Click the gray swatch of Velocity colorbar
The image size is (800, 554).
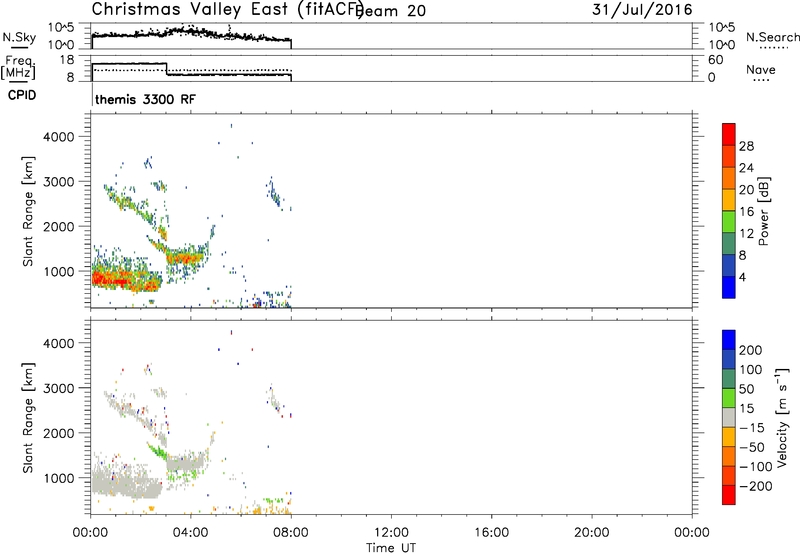point(729,417)
